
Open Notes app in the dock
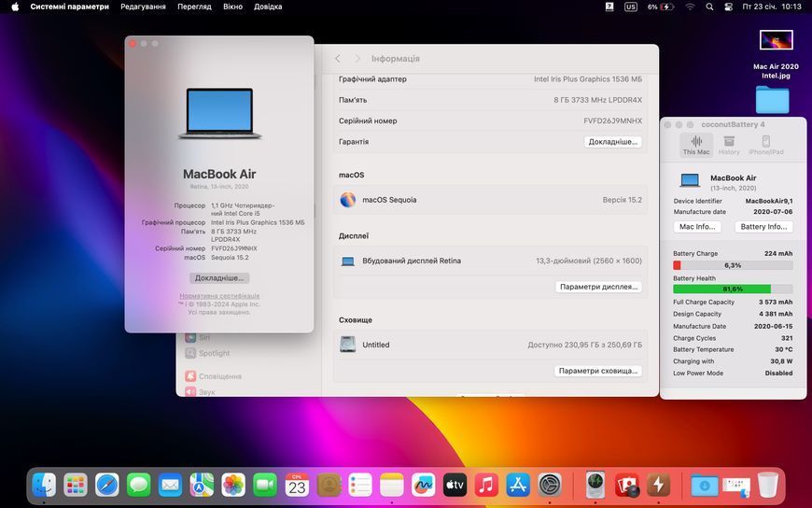click(392, 486)
